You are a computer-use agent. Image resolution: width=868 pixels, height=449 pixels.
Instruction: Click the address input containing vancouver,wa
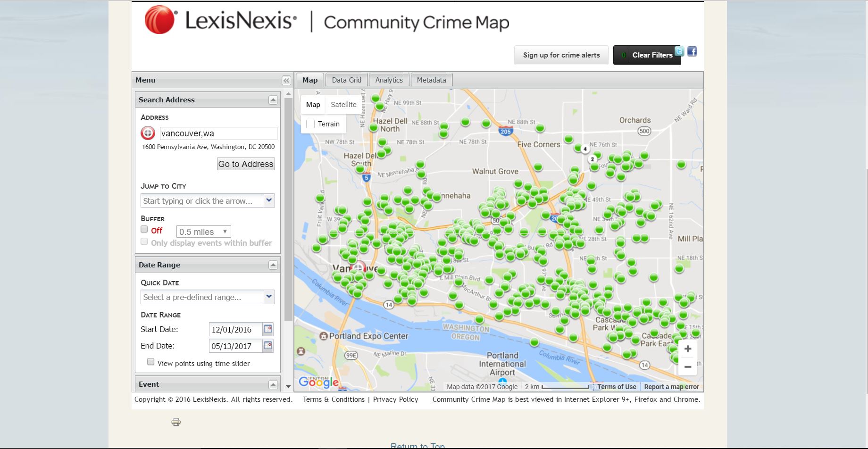[x=218, y=133]
